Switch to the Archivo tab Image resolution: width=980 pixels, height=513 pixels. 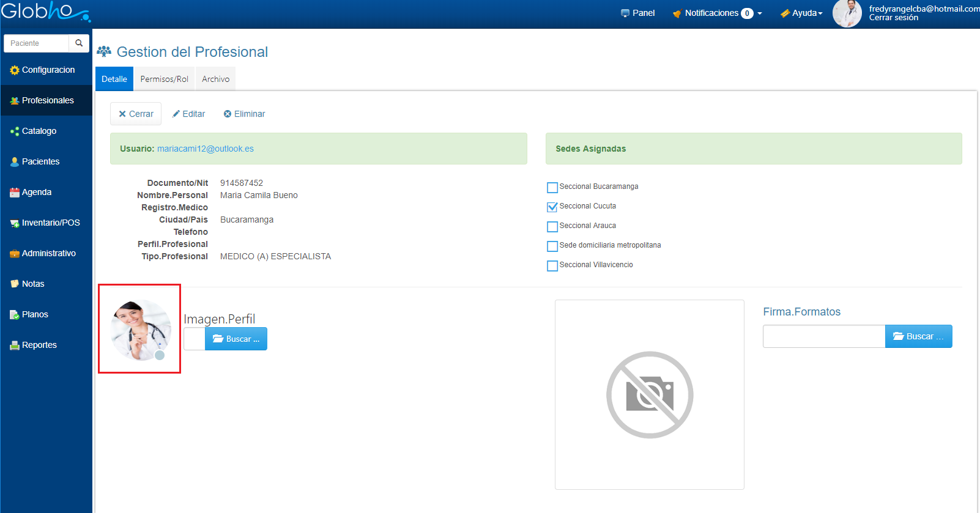click(x=215, y=79)
